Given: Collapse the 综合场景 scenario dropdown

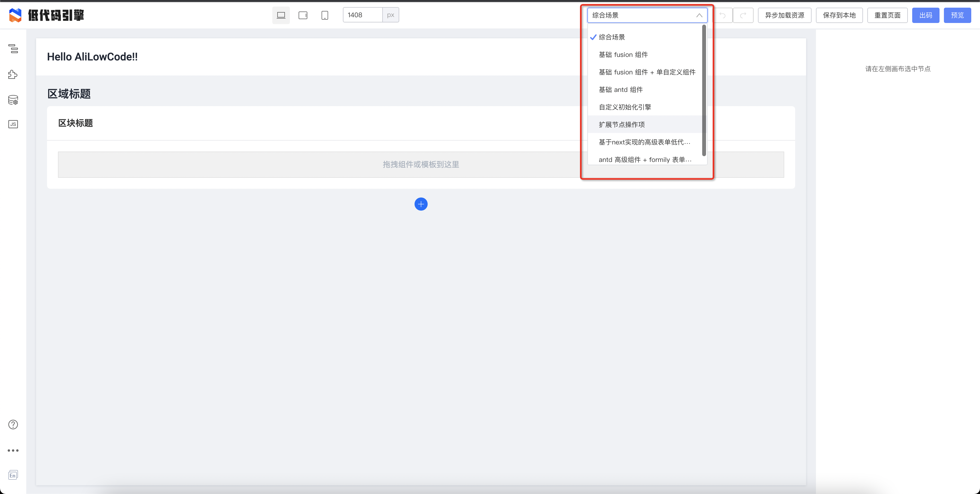Looking at the screenshot, I should [x=699, y=15].
